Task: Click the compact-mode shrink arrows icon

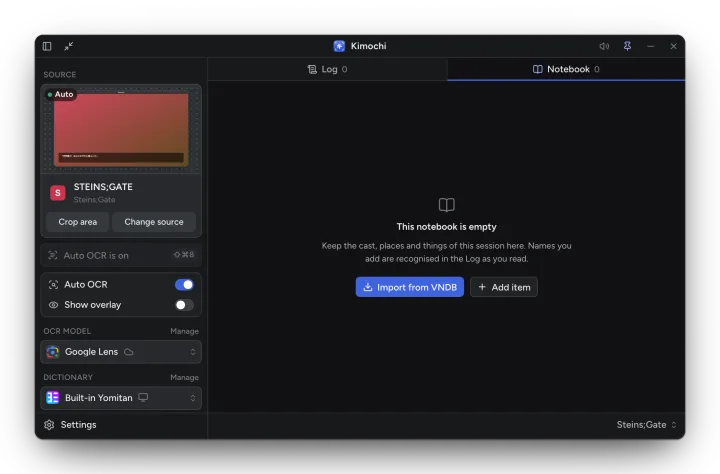Action: click(x=68, y=46)
